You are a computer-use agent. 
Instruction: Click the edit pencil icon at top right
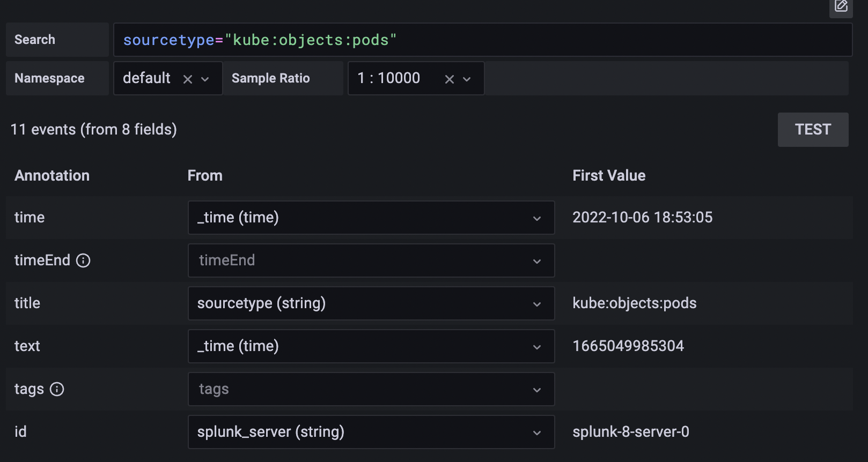[841, 6]
